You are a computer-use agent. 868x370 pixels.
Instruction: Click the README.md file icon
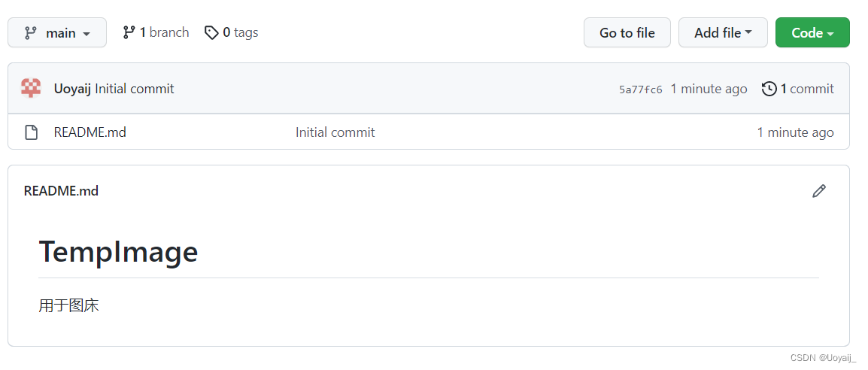coord(32,133)
